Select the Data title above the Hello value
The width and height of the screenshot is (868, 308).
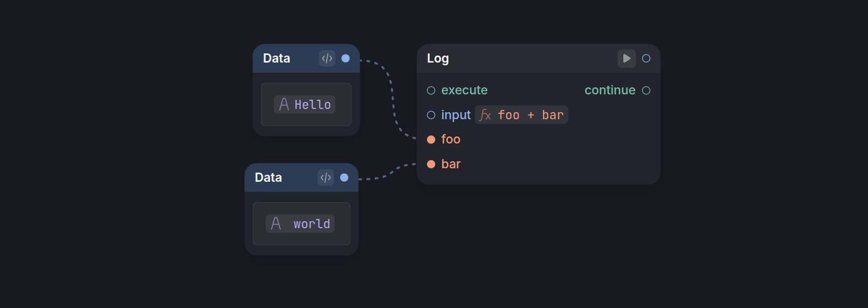tap(277, 58)
